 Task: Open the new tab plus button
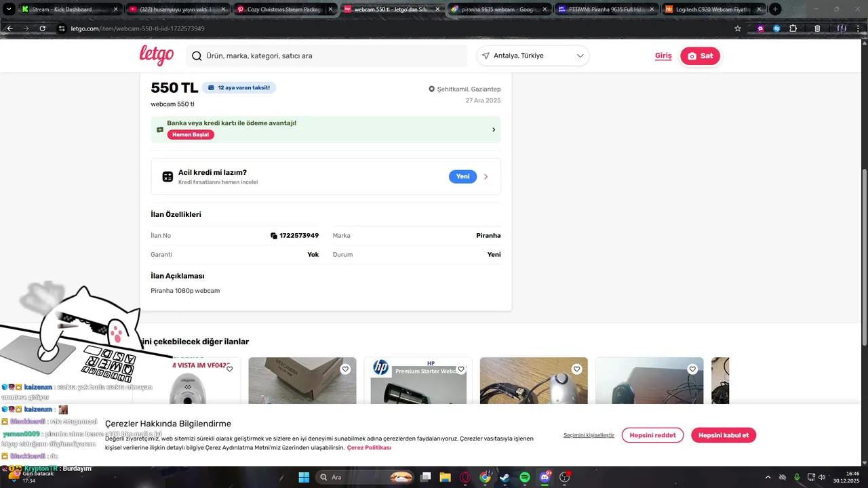click(x=775, y=9)
